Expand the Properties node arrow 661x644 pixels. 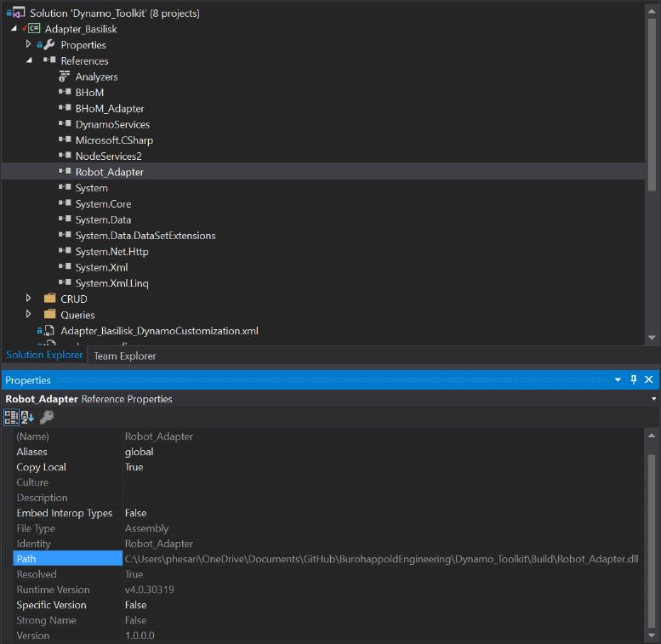29,44
